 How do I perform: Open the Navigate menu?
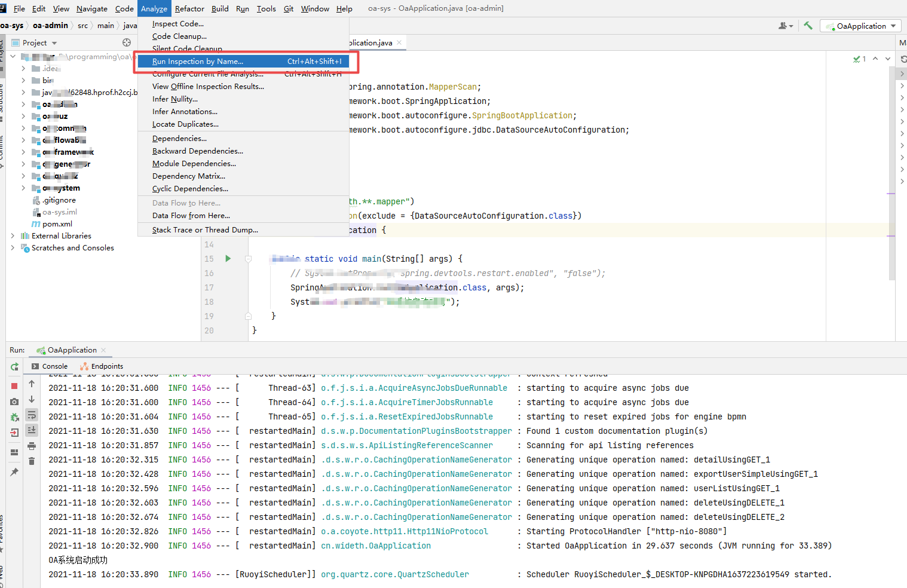point(92,8)
